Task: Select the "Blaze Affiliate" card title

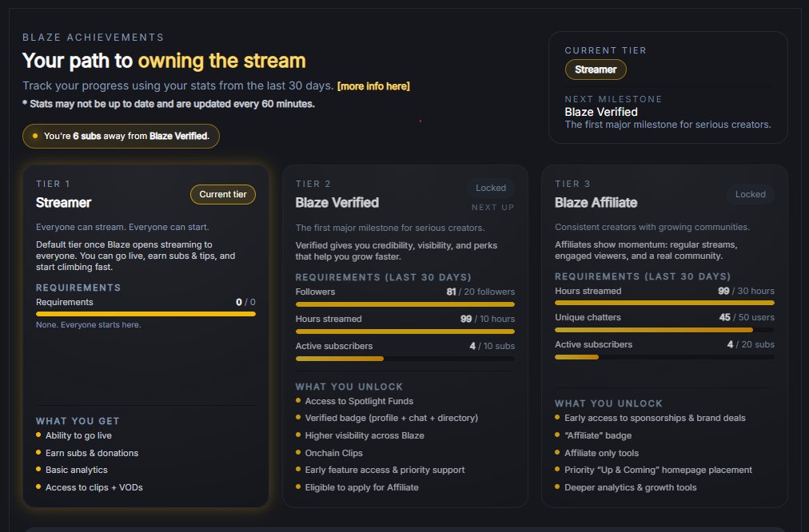Action: 596,203
